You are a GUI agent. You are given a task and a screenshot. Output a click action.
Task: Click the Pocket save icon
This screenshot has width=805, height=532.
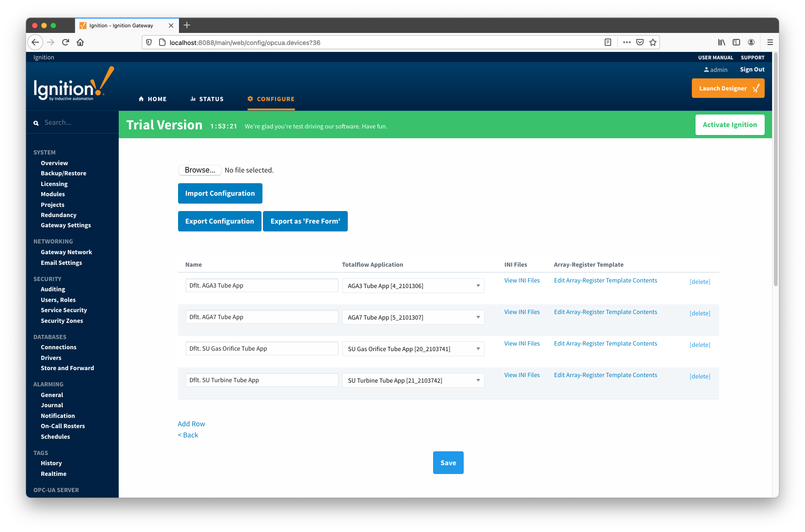[640, 42]
